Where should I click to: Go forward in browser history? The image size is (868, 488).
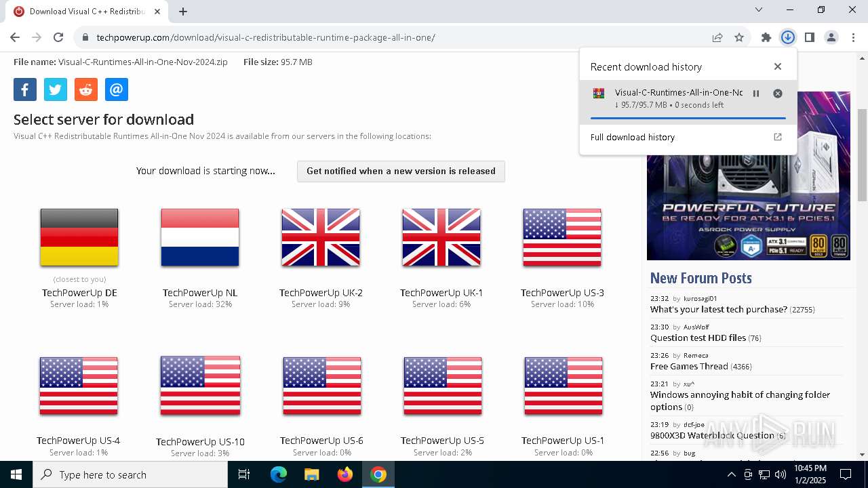pos(37,37)
